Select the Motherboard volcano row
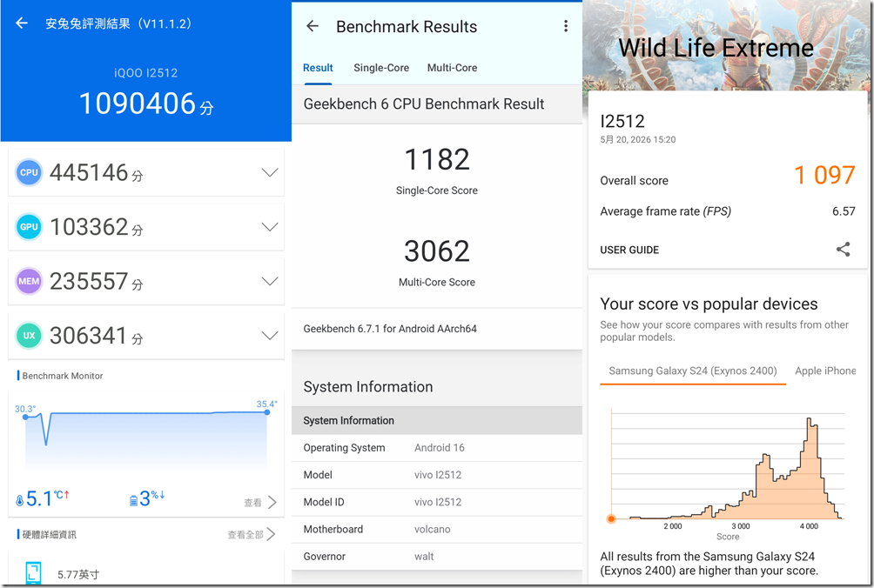Screen dimensions: 874x588 (x=437, y=530)
